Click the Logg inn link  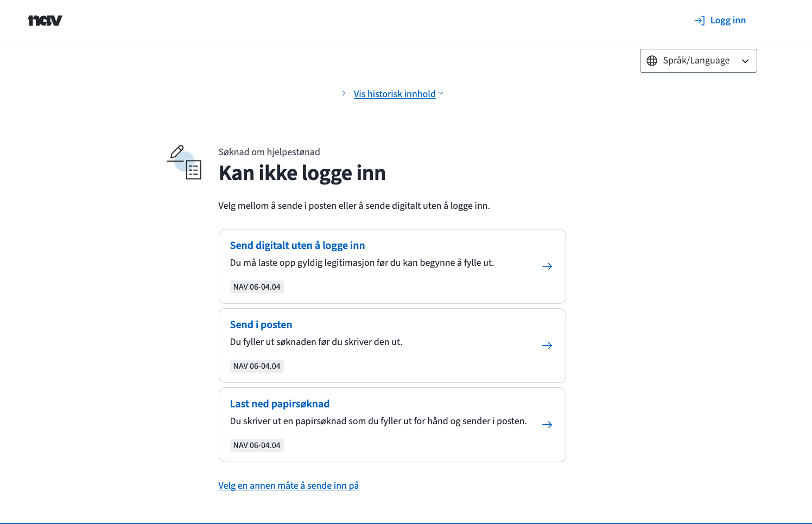coord(720,21)
